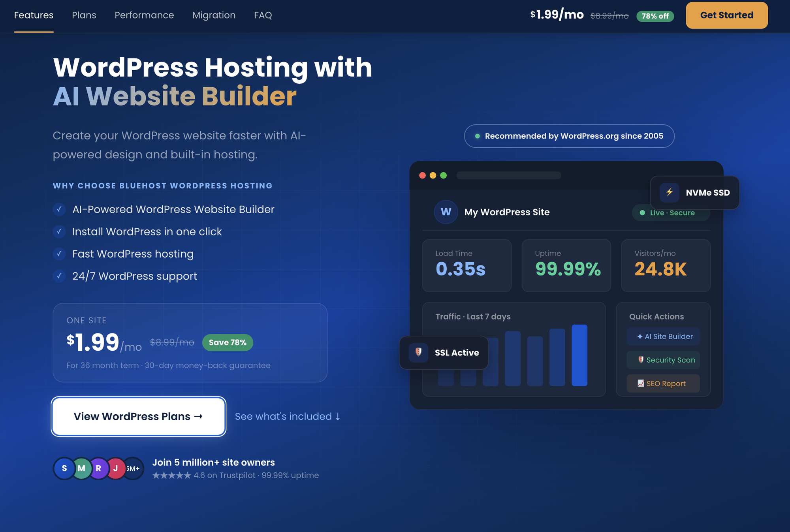Screen dimensions: 790x532
Task: Click 'Join 5 million+ site owners' text
Action: coord(213,462)
